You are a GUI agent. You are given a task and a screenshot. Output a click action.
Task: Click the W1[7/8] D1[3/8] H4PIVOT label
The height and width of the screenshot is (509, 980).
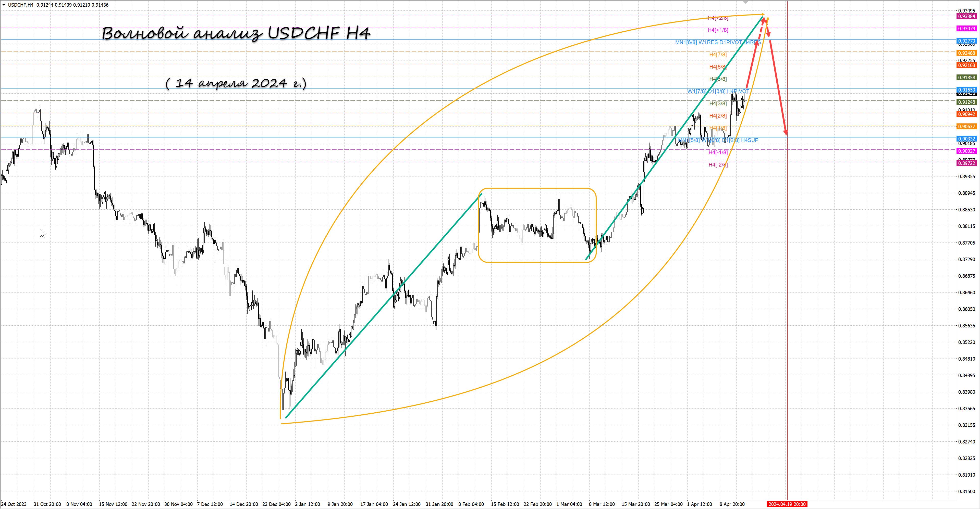[x=718, y=91]
